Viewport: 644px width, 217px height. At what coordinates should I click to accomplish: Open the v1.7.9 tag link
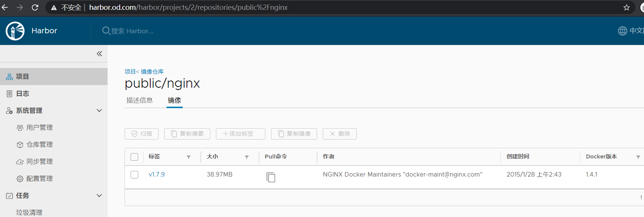click(x=157, y=175)
